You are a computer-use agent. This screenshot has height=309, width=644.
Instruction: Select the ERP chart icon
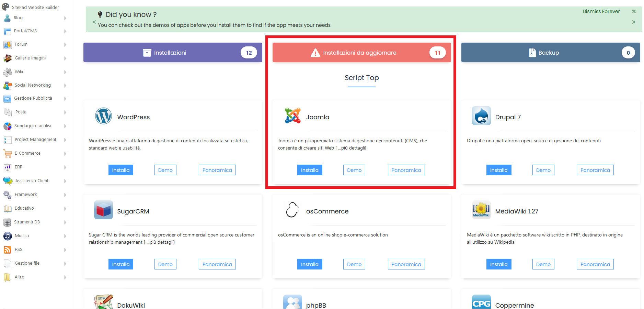(x=7, y=167)
